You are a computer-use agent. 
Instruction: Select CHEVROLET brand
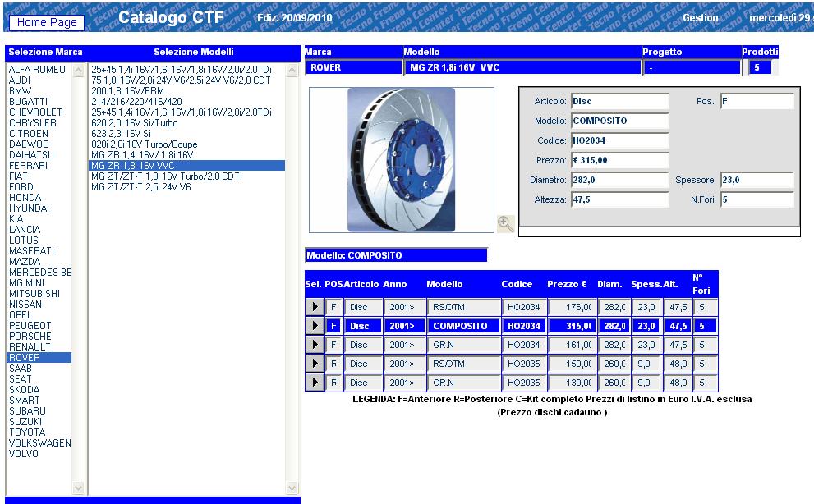coord(35,112)
